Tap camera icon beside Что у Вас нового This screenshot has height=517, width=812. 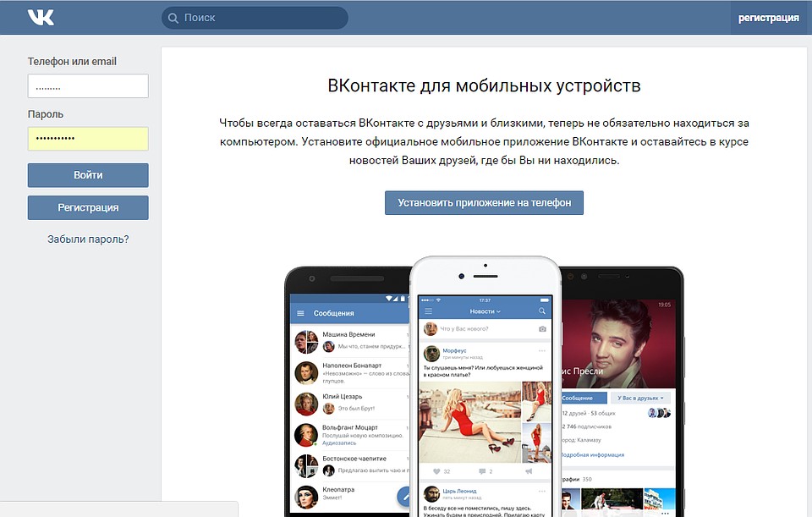pyautogui.click(x=542, y=329)
